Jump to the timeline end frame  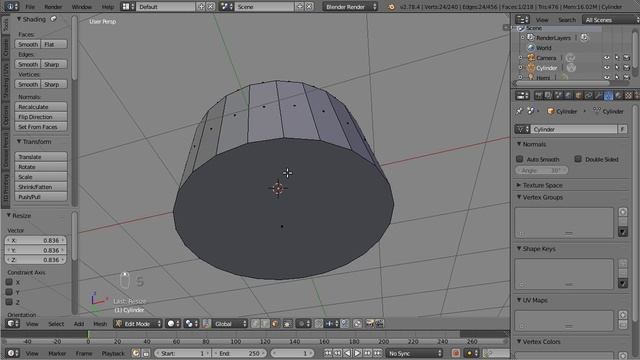378,353
